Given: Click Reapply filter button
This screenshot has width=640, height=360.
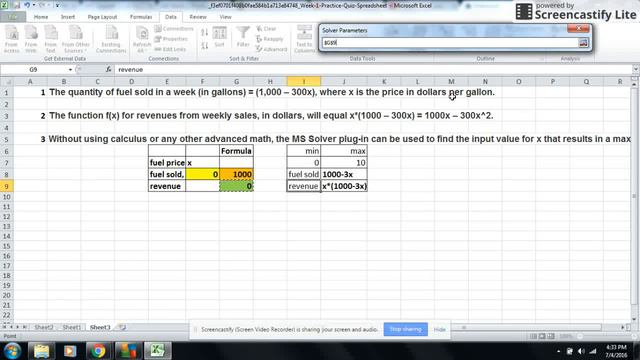Looking at the screenshot, I should [x=269, y=39].
